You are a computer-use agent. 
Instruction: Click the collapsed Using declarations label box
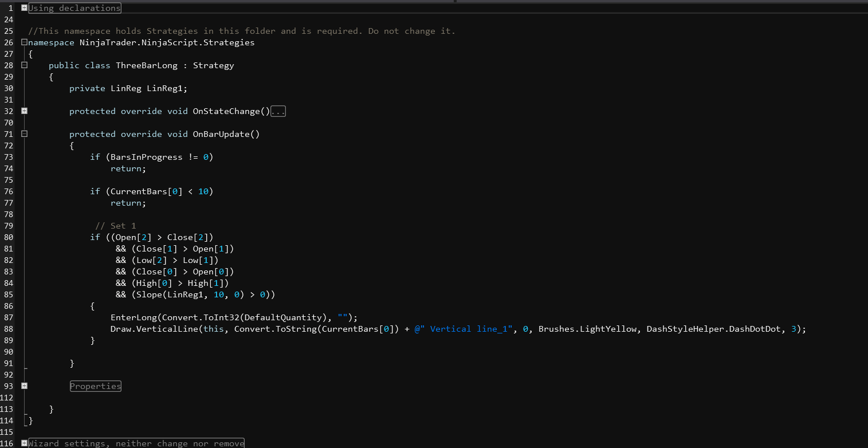[74, 8]
